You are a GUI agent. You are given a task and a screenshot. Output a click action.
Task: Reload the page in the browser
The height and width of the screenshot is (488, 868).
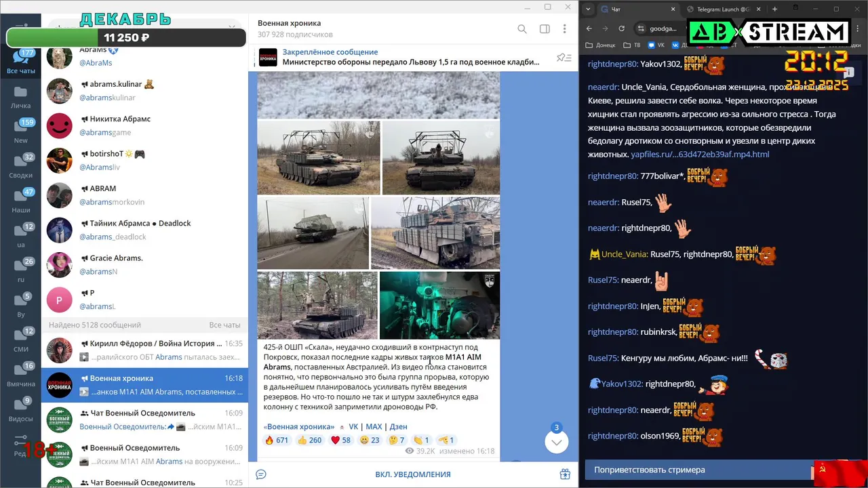click(621, 28)
